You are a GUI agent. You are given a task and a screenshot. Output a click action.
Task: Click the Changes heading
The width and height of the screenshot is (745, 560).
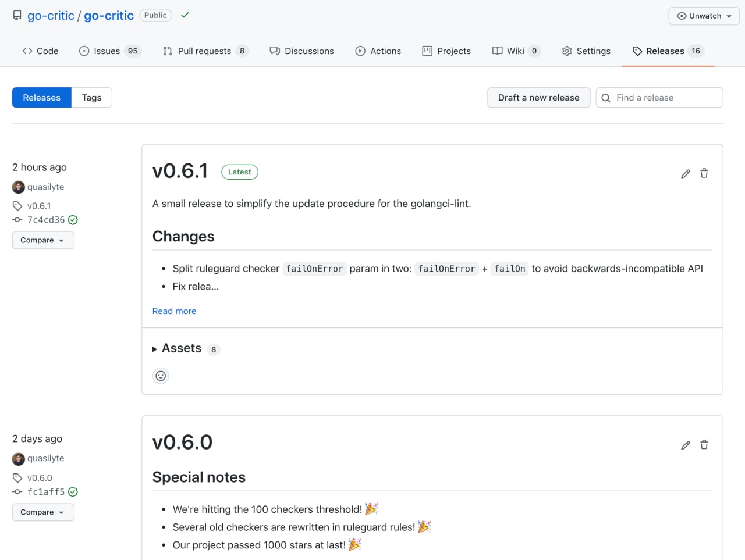(x=183, y=237)
